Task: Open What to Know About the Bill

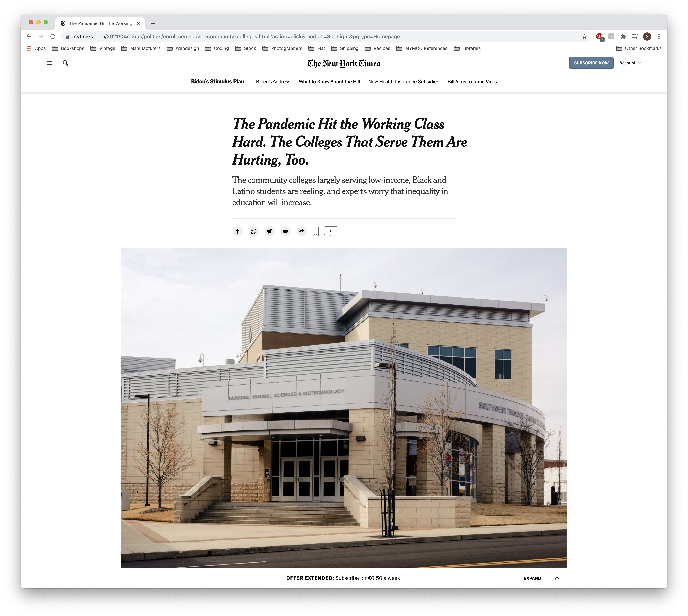Action: point(329,82)
